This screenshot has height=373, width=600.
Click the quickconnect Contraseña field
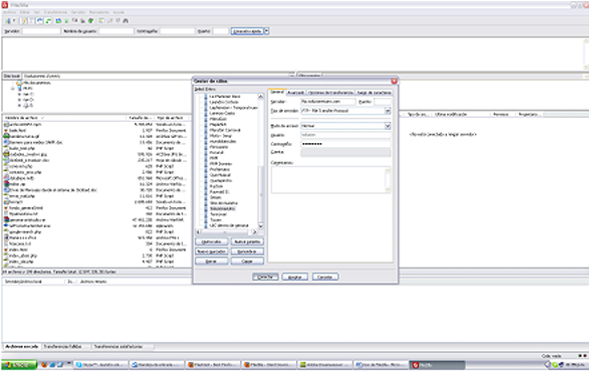(177, 31)
